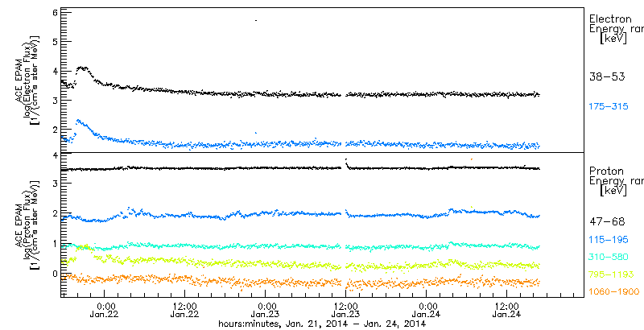Click the 12:00 Jan.22 time axis label
Viewport: 644px width, 330px height.
tap(185, 310)
